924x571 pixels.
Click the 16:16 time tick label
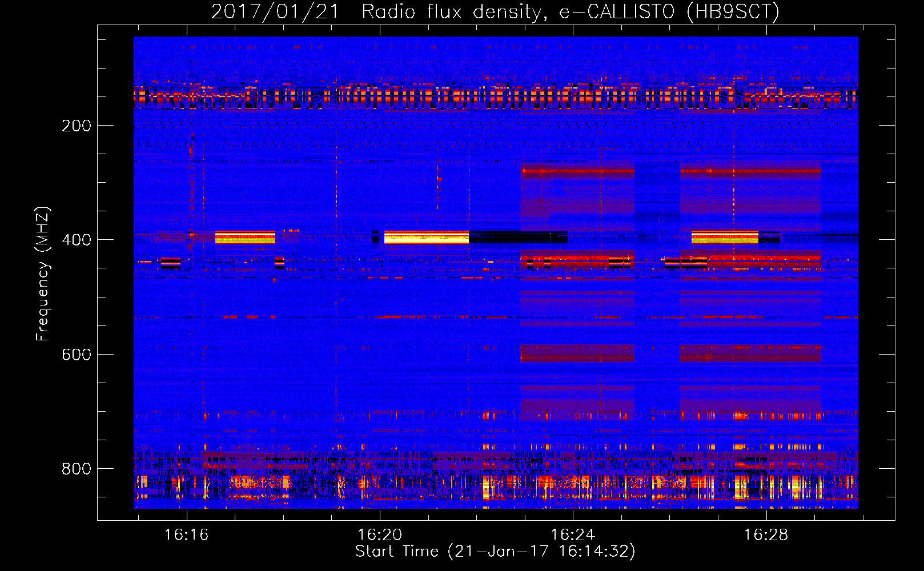click(x=187, y=535)
